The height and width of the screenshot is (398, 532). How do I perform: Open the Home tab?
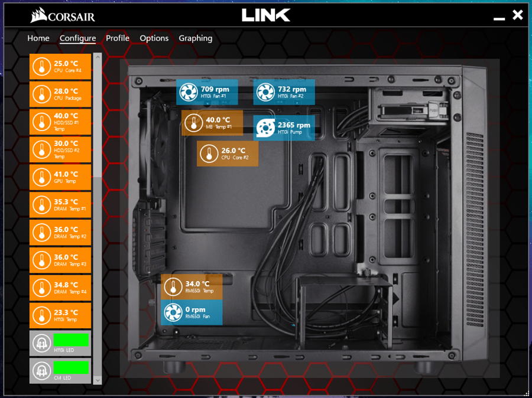tap(38, 38)
